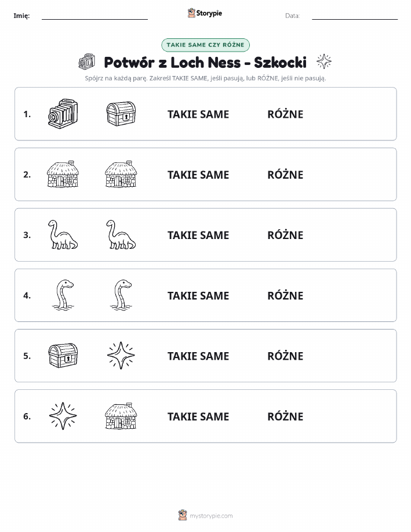Screen dimensions: 411x532
Task: Click the second dinosaur in row 3
Action: [x=121, y=234]
